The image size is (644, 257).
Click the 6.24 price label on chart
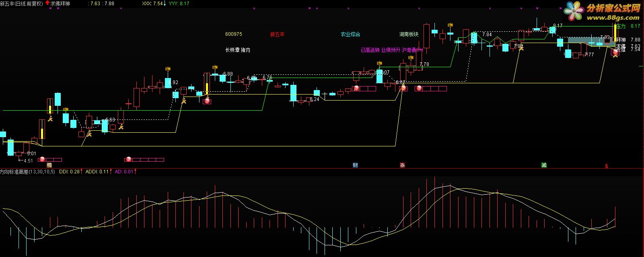[315, 99]
